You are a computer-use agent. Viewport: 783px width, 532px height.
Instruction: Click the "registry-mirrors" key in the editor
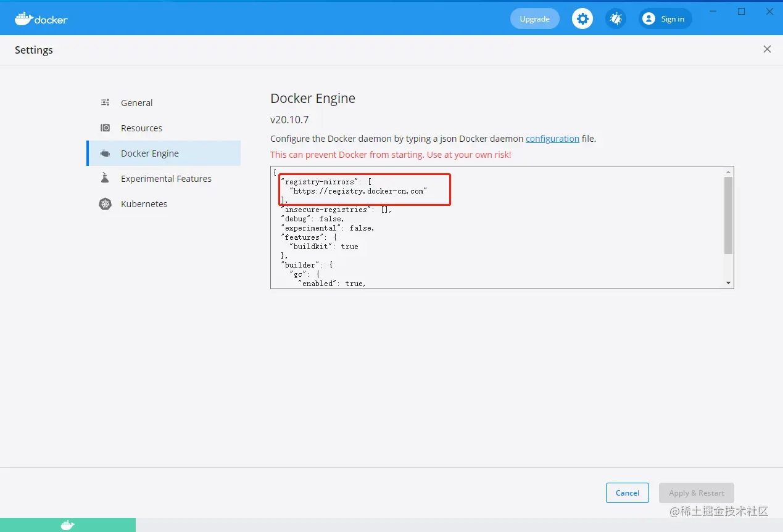pyautogui.click(x=319, y=182)
